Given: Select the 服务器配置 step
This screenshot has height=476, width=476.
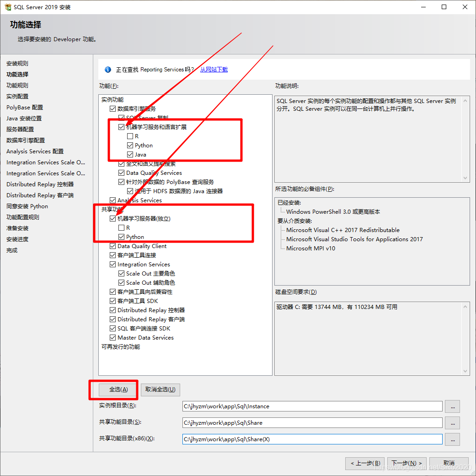Looking at the screenshot, I should [x=20, y=130].
